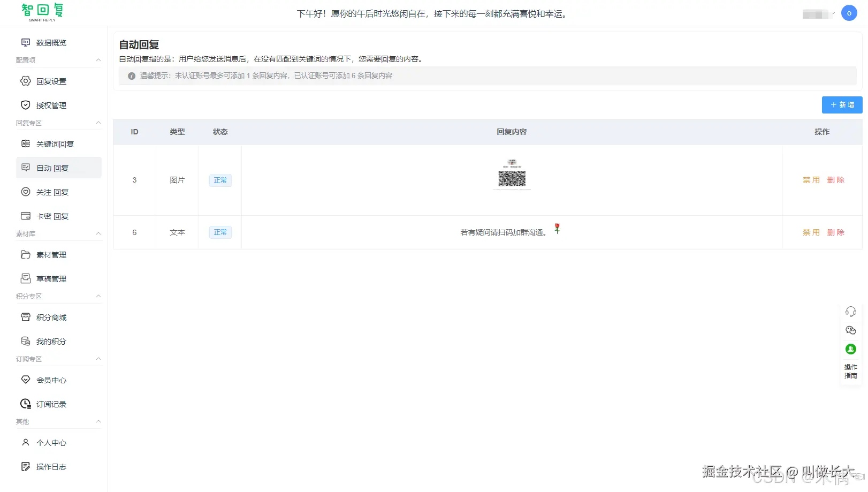The image size is (868, 492).
Task: Click the floating customer service headset icon
Action: [x=851, y=311]
